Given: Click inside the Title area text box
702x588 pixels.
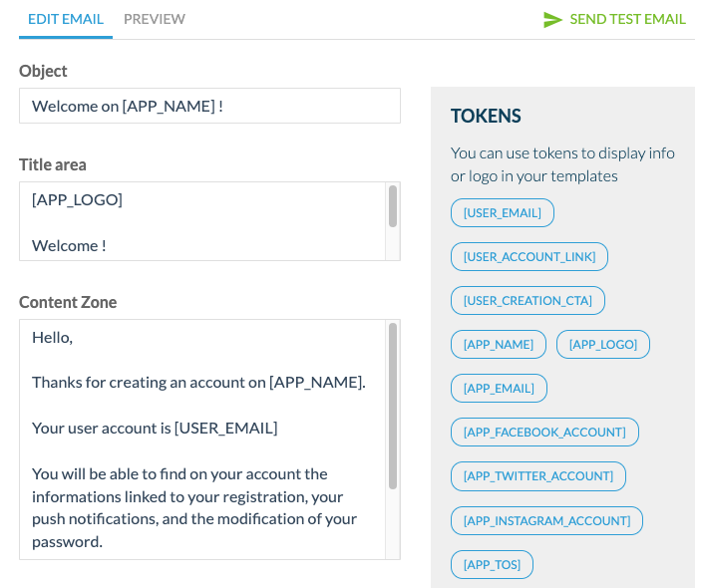Looking at the screenshot, I should (x=201, y=221).
